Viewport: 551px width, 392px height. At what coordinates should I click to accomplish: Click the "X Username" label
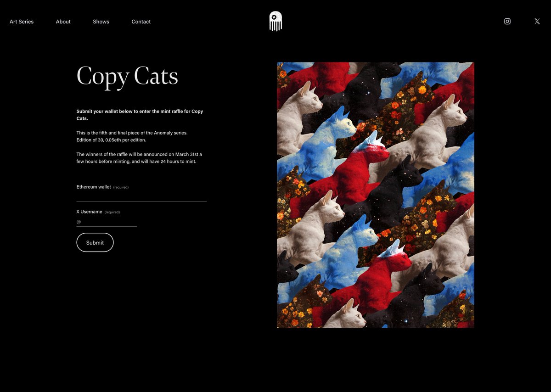[x=89, y=212]
